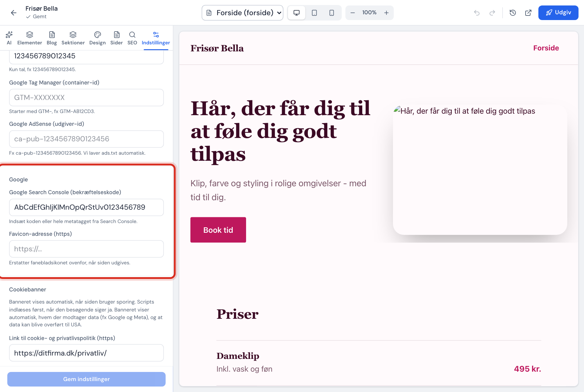Select the hero heading 'Hår, der får dig'

(280, 131)
